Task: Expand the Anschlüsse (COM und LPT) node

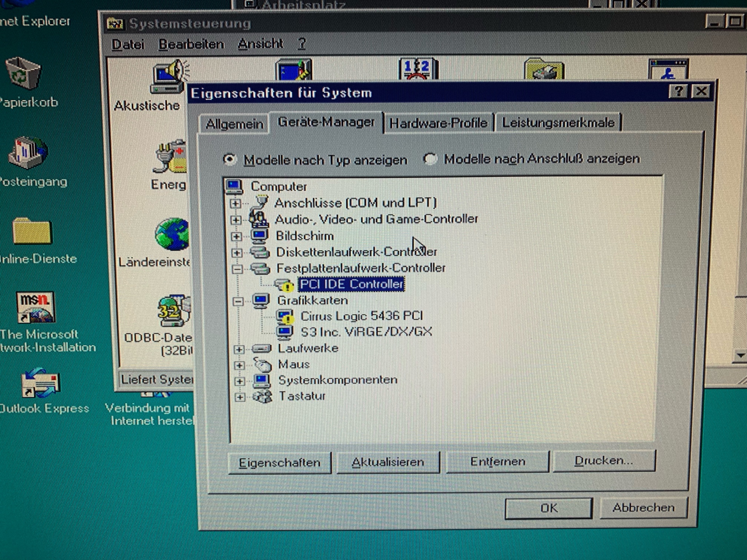Action: [235, 203]
